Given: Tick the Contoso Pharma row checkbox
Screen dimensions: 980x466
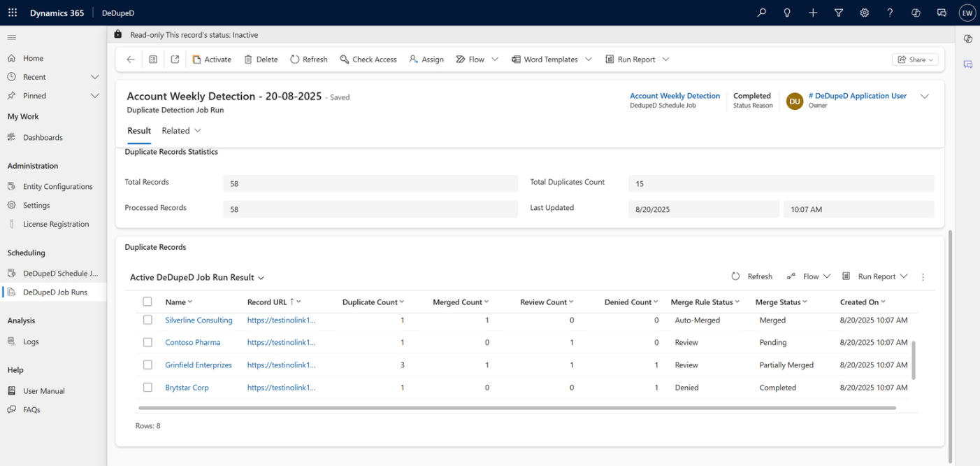Looking at the screenshot, I should click(x=147, y=342).
